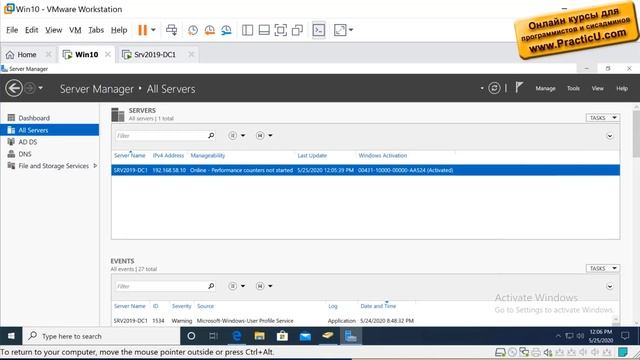Open File Explorer from the taskbar
This screenshot has height=360, width=640.
(x=259, y=336)
